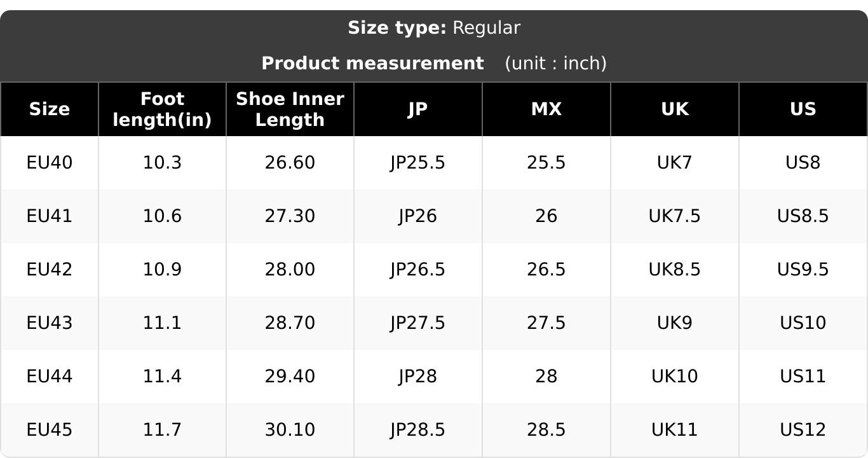Select the Product measurement title text
Image resolution: width=868 pixels, height=458 pixels.
coord(372,64)
